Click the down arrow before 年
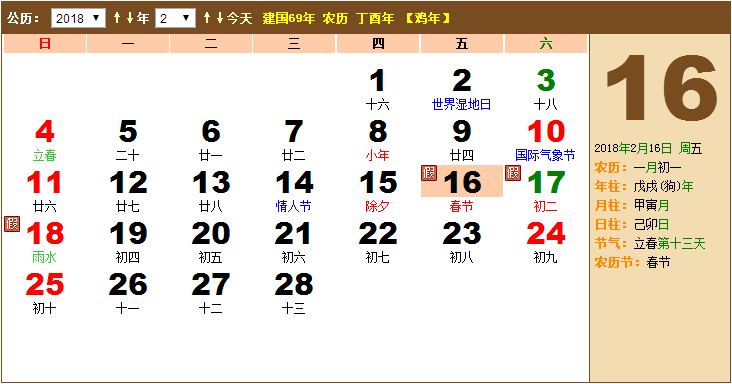The image size is (732, 384). click(129, 18)
